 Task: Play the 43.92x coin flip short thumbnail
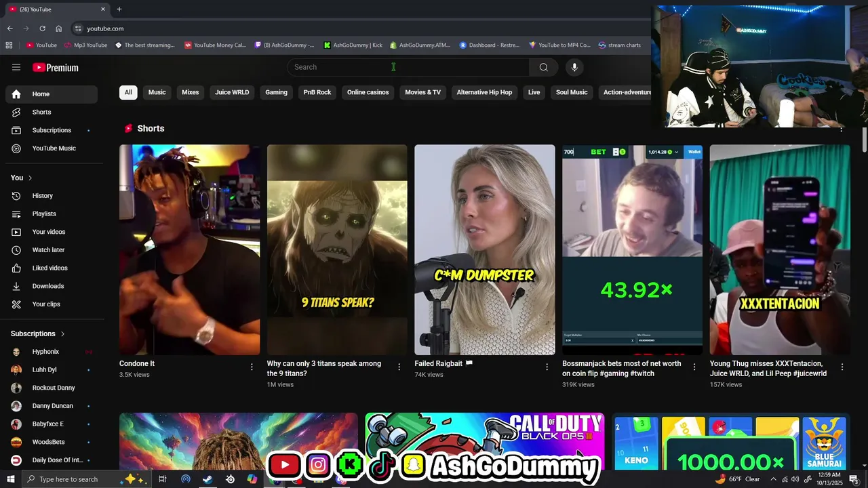pyautogui.click(x=632, y=249)
